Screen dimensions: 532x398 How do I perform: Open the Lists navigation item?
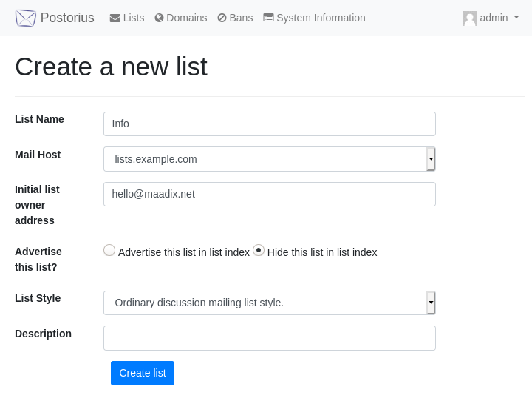[127, 18]
